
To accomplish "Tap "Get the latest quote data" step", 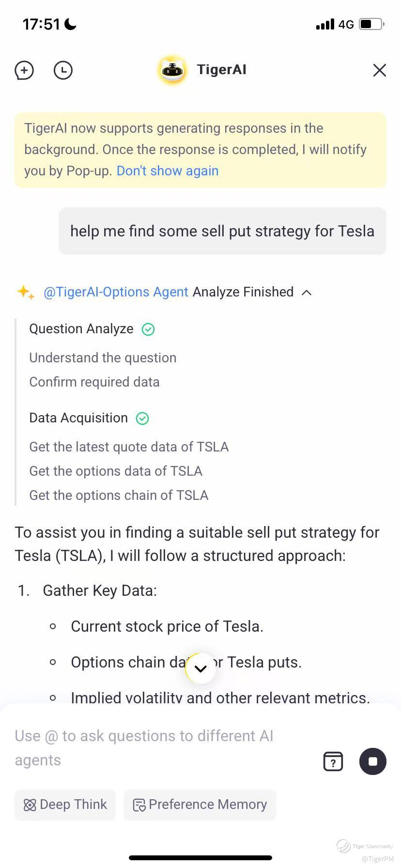I will pyautogui.click(x=129, y=447).
